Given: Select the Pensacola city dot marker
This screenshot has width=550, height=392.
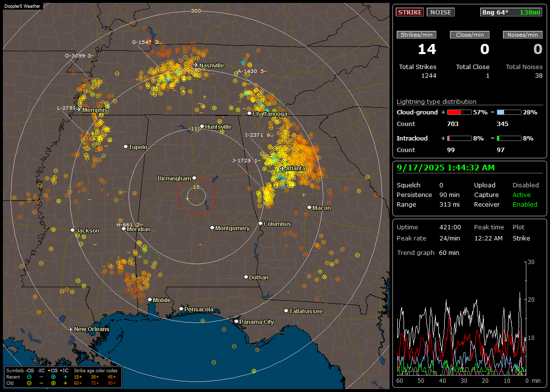Looking at the screenshot, I should point(181,309).
